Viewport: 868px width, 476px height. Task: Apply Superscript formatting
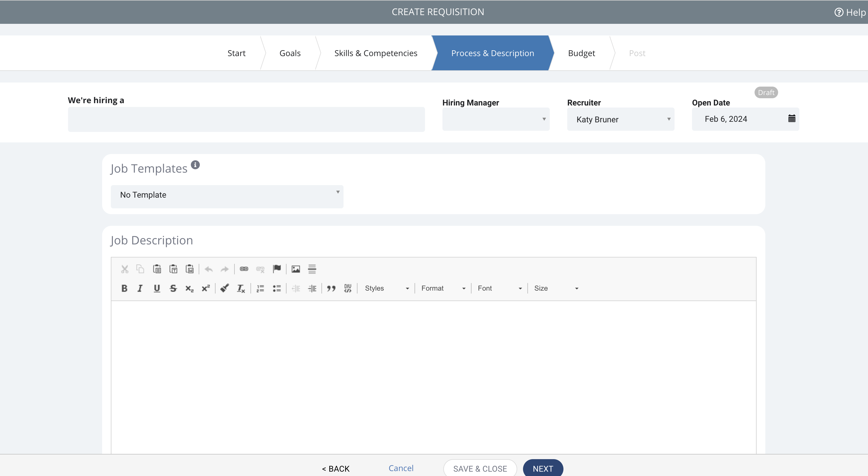point(206,289)
